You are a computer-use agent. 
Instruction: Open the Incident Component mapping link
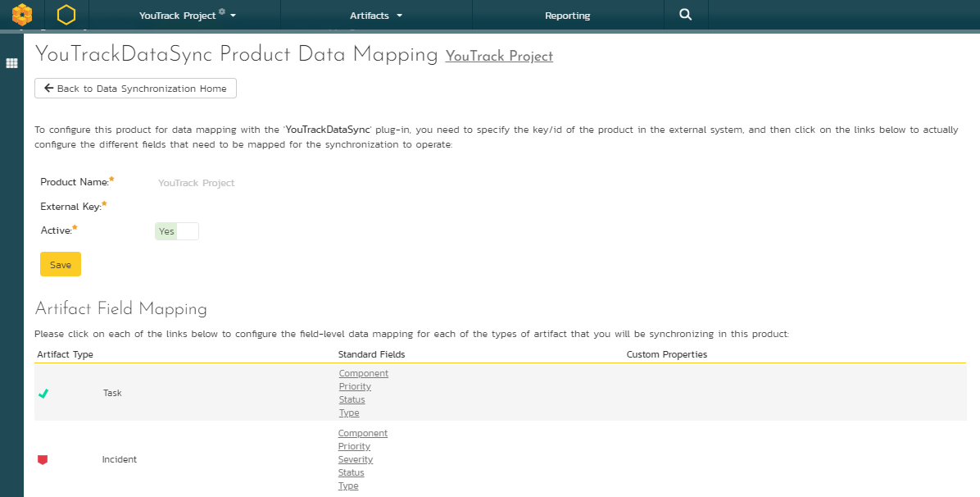pos(363,433)
